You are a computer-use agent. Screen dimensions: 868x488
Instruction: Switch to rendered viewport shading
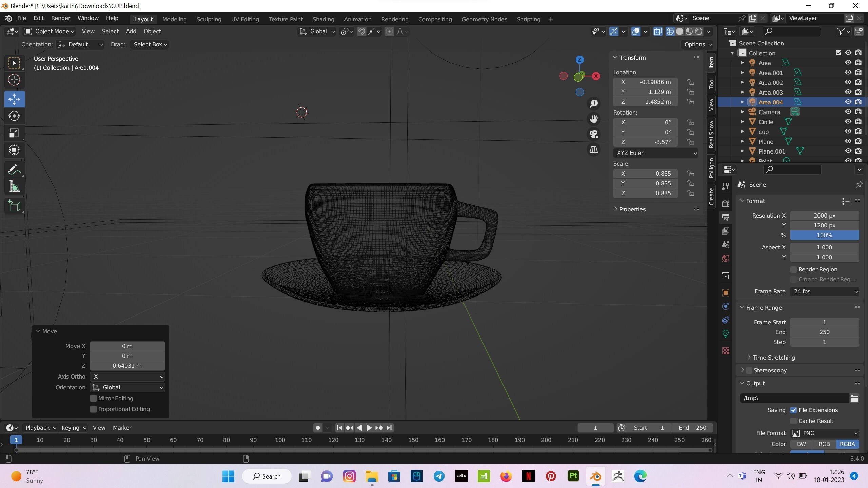coord(698,32)
